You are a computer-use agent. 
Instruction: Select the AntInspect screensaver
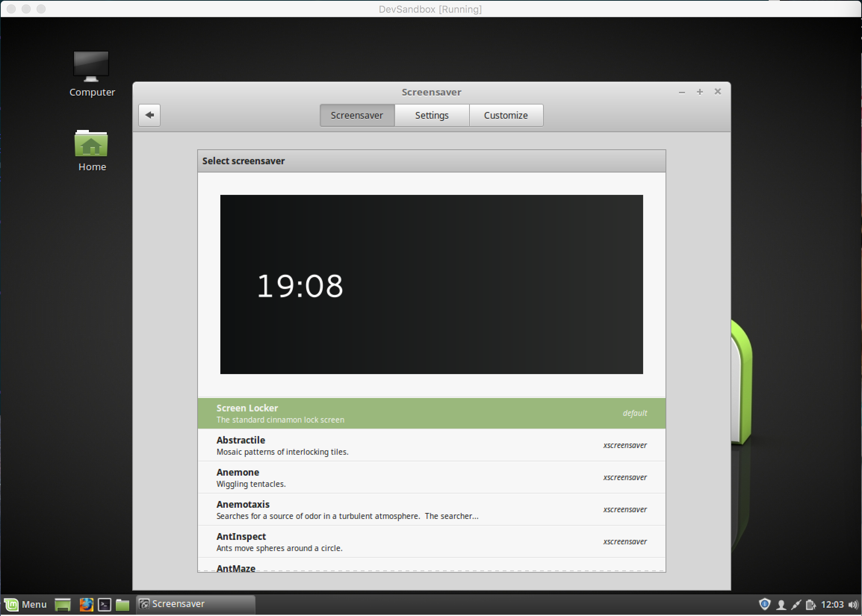(431, 542)
